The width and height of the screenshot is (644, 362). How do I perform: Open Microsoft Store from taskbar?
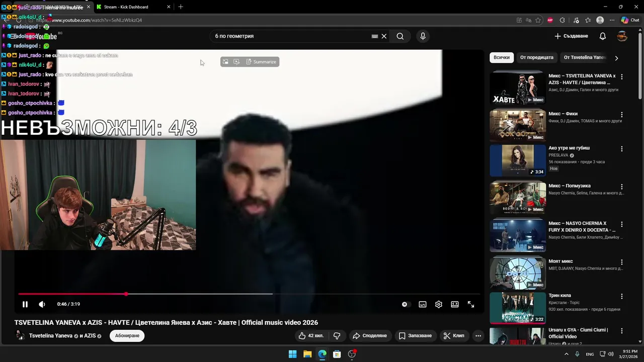pos(337,354)
